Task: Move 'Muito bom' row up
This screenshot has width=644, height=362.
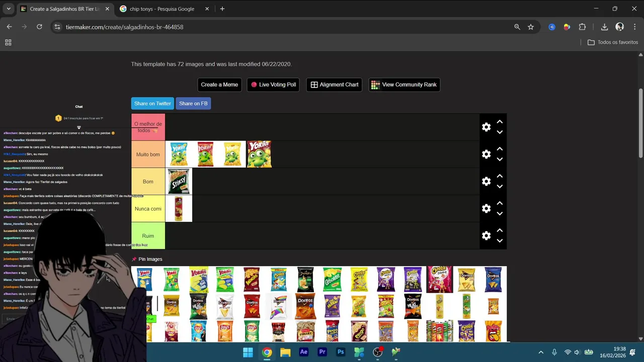Action: point(500,149)
